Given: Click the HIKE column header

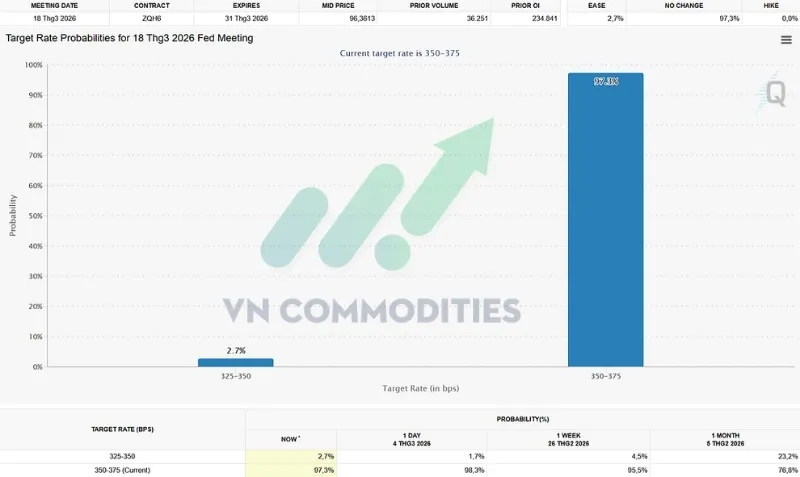Looking at the screenshot, I should point(772,5).
